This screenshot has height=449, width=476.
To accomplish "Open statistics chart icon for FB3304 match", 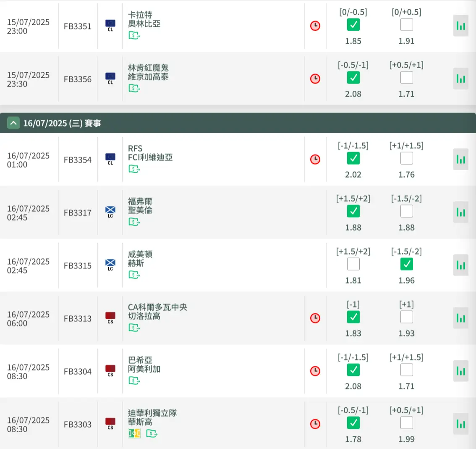I will pos(460,371).
